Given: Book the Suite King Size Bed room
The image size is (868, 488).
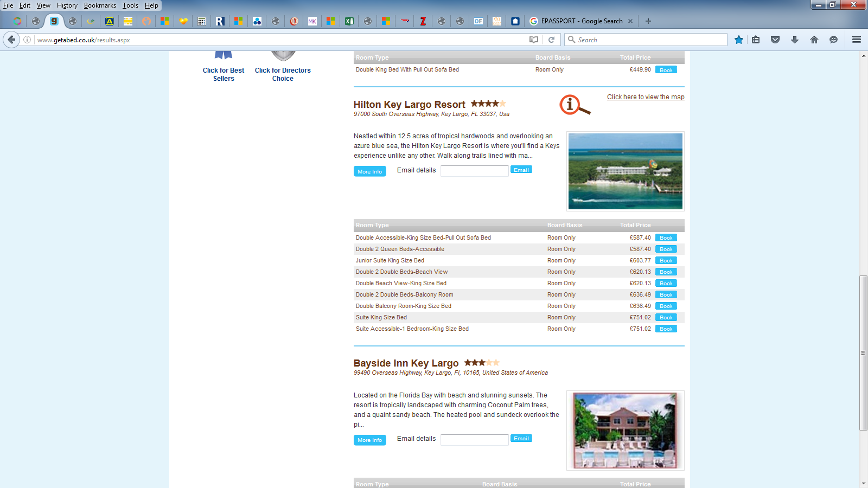Looking at the screenshot, I should tap(666, 317).
